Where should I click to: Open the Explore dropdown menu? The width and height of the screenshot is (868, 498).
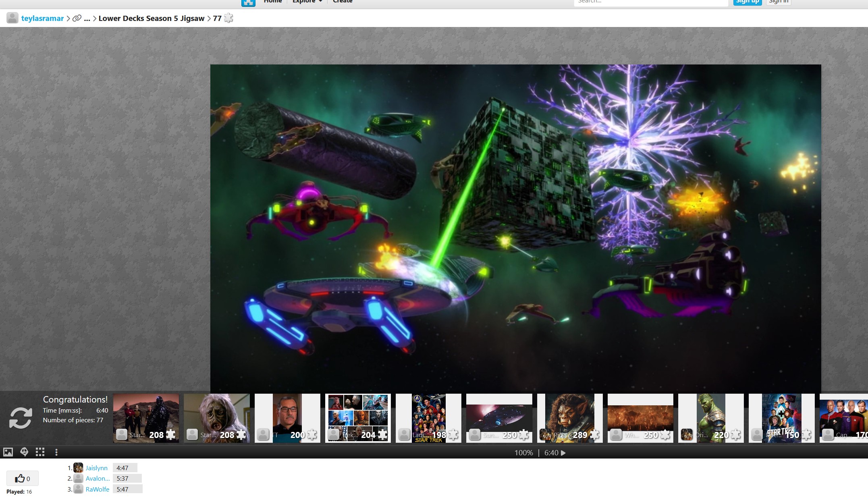click(307, 2)
